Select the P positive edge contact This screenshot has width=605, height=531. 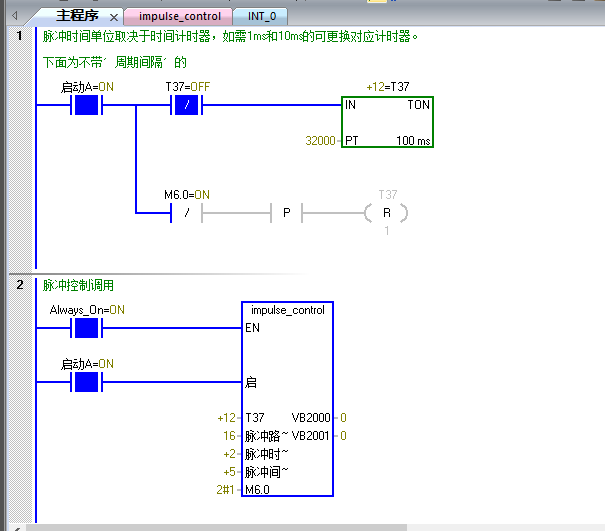(286, 212)
